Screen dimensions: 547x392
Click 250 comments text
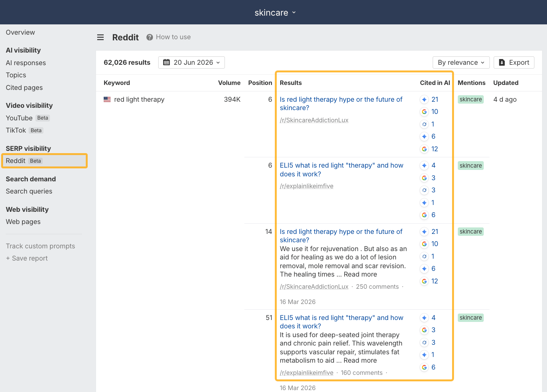click(377, 286)
